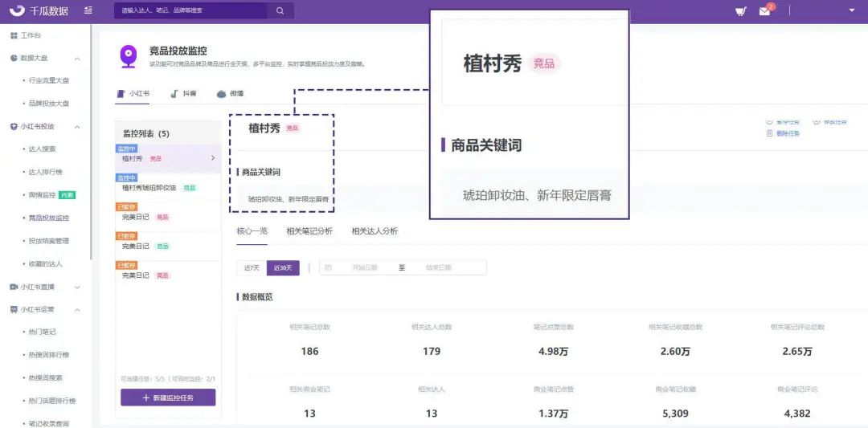The height and width of the screenshot is (428, 868).
Task: Select the 近7天 time range
Action: click(x=252, y=267)
